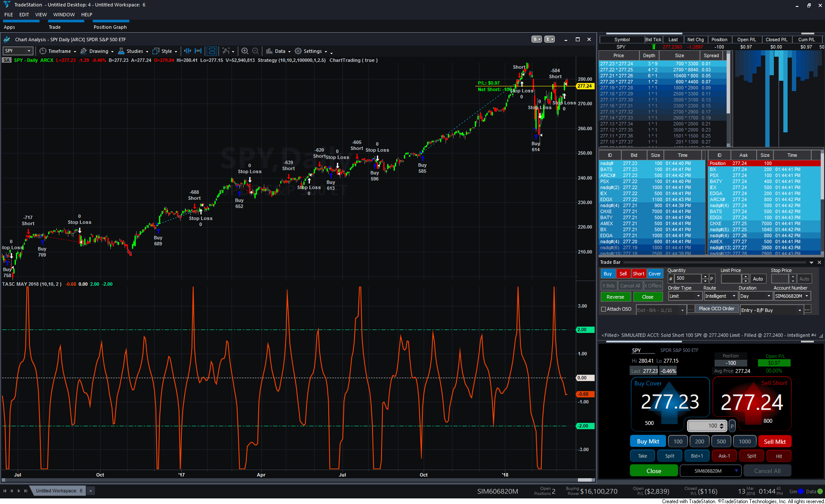Open the SPY symbol dropdown
Viewport: 825px width, 504px height.
point(18,51)
